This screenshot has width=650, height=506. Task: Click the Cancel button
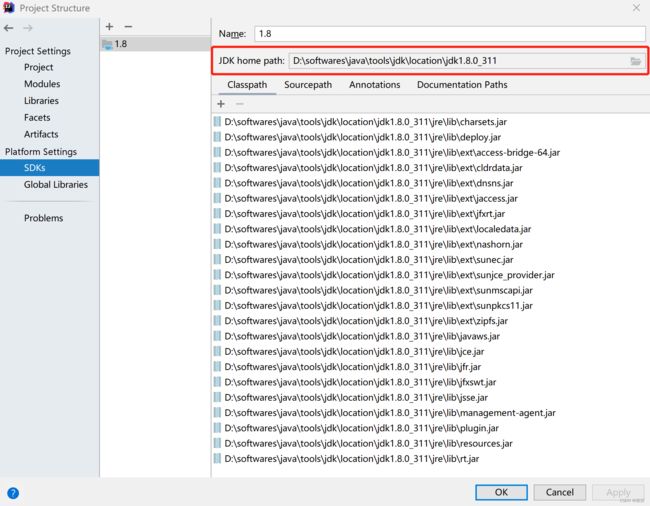coord(560,492)
